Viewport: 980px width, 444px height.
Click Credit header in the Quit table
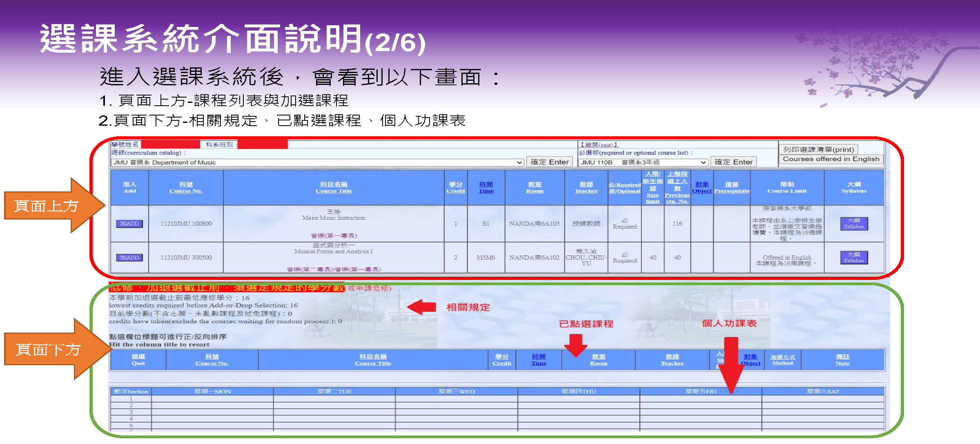tap(502, 360)
